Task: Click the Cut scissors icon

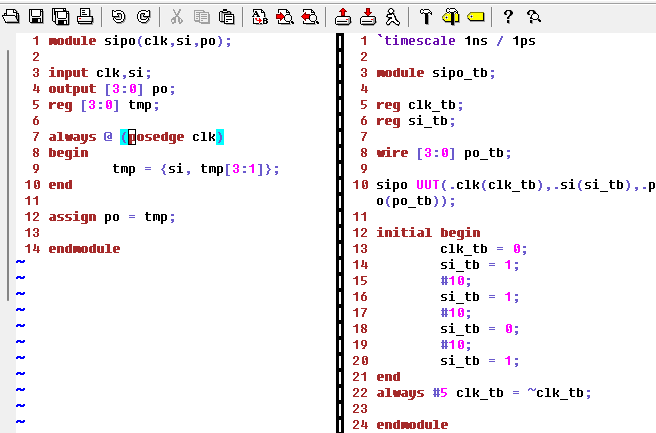Action: 176,16
